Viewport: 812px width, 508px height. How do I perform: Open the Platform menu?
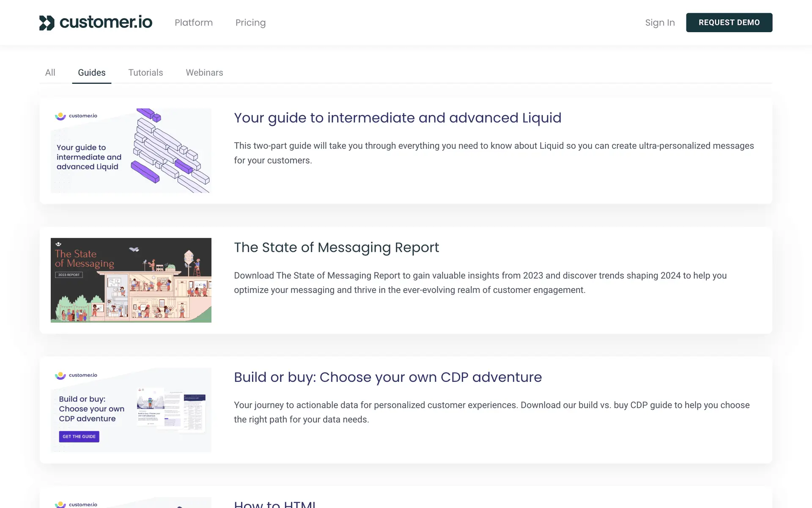point(194,22)
